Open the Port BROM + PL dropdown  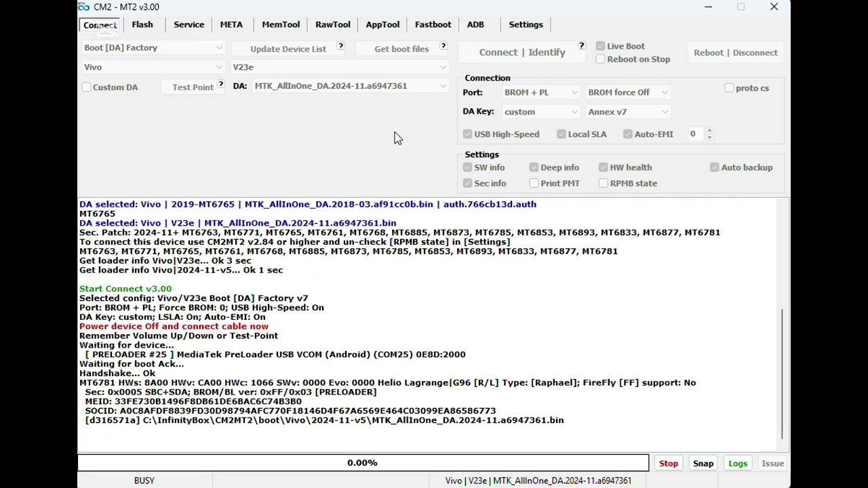click(x=540, y=92)
